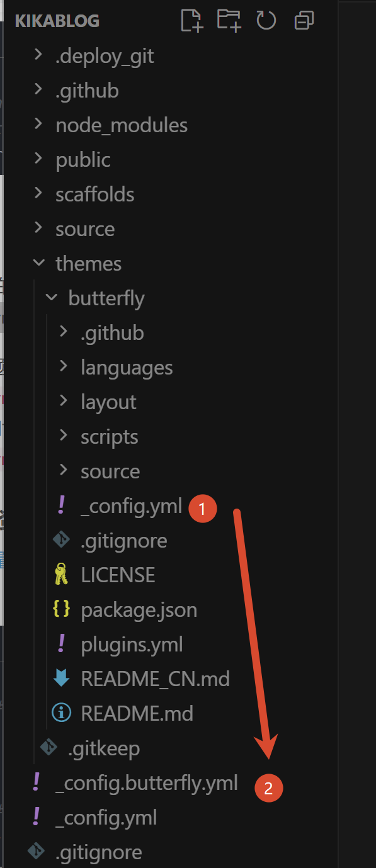Image resolution: width=376 pixels, height=868 pixels.
Task: Click the New File icon
Action: pos(192,20)
